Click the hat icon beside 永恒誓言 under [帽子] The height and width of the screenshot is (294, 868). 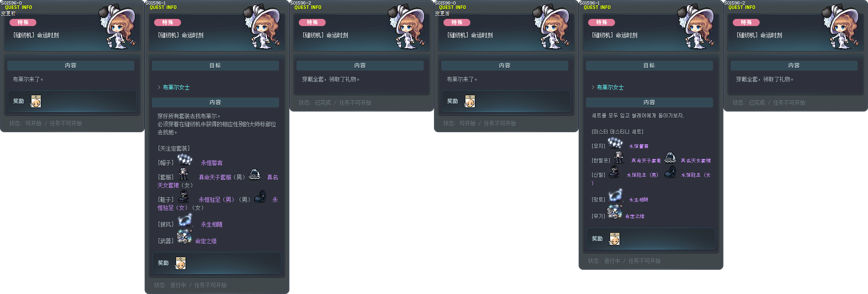(185, 159)
